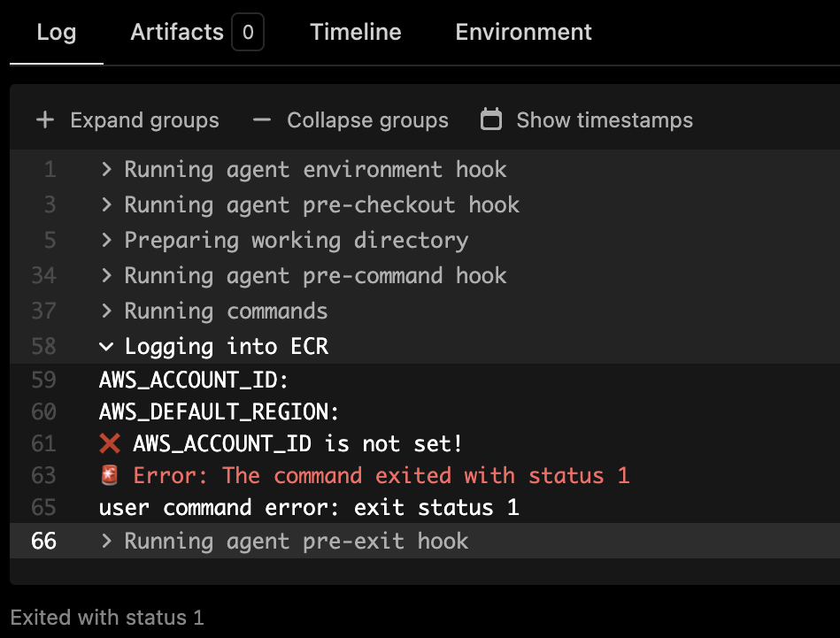Open the Environment tab
840x638 pixels.
point(523,33)
